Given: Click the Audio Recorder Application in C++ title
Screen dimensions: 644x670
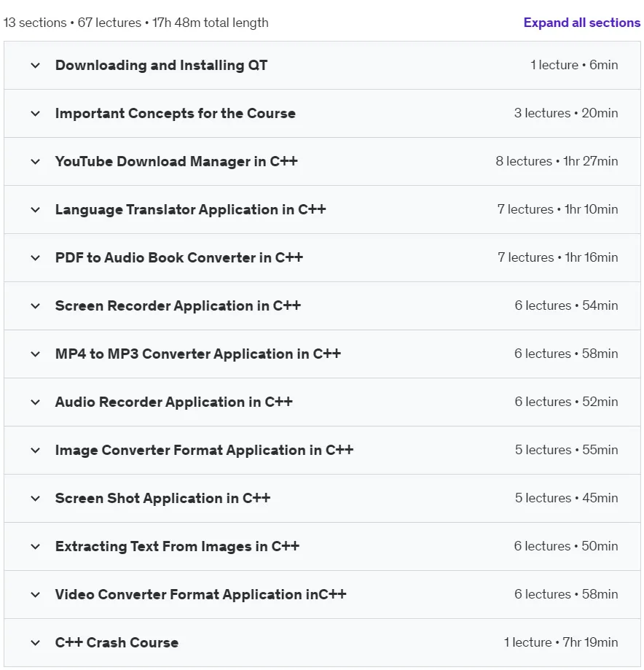Looking at the screenshot, I should click(x=174, y=402).
